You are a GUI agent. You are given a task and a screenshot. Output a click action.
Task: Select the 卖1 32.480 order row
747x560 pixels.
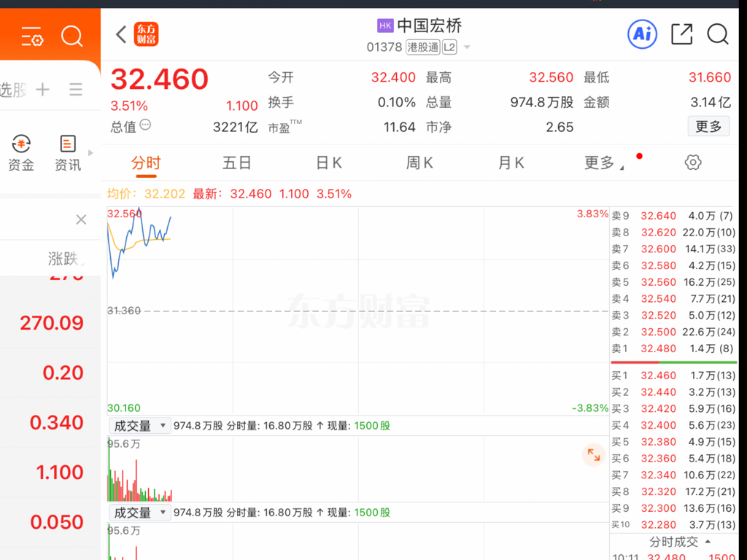tap(673, 349)
